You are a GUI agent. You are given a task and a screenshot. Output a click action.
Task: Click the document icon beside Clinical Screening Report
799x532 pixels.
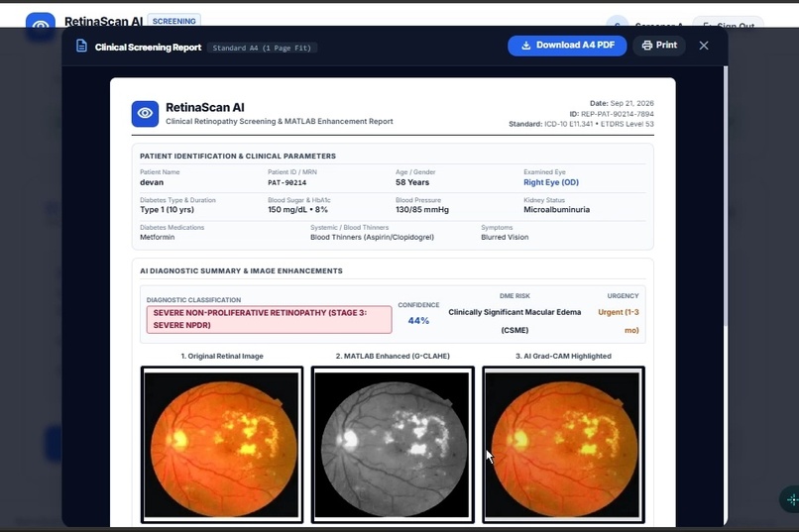pyautogui.click(x=81, y=46)
